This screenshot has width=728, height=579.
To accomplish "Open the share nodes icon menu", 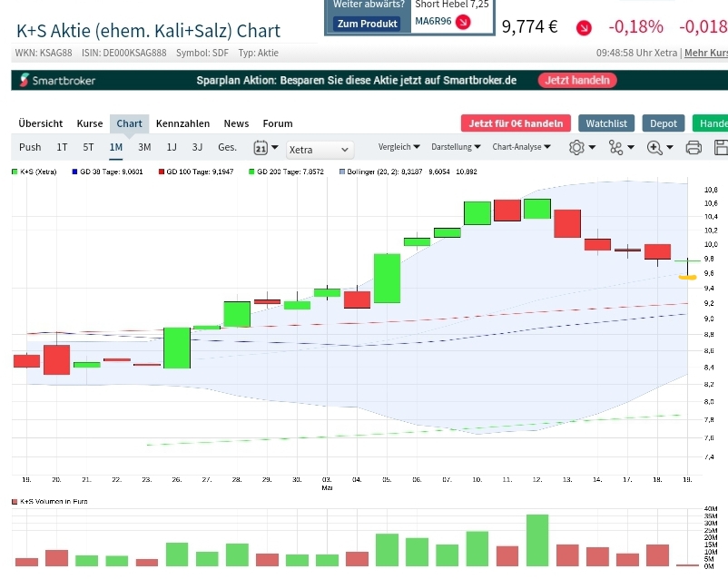I will pyautogui.click(x=621, y=148).
